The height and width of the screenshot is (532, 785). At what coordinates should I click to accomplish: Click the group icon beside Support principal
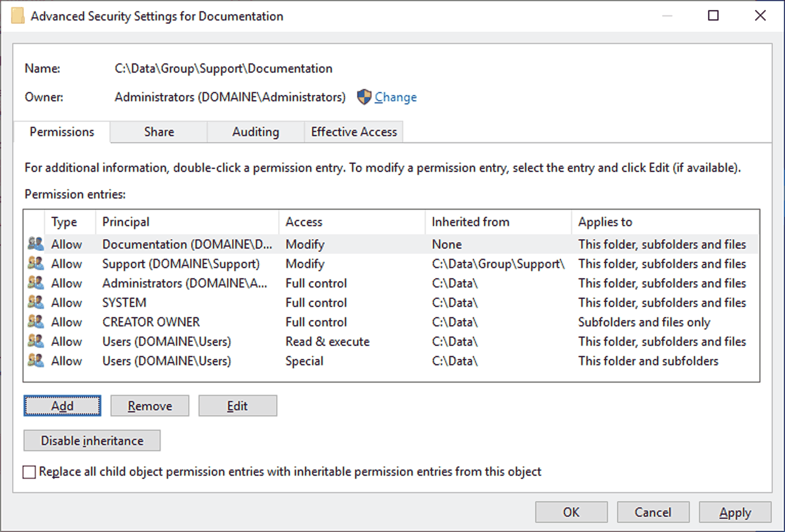35,263
